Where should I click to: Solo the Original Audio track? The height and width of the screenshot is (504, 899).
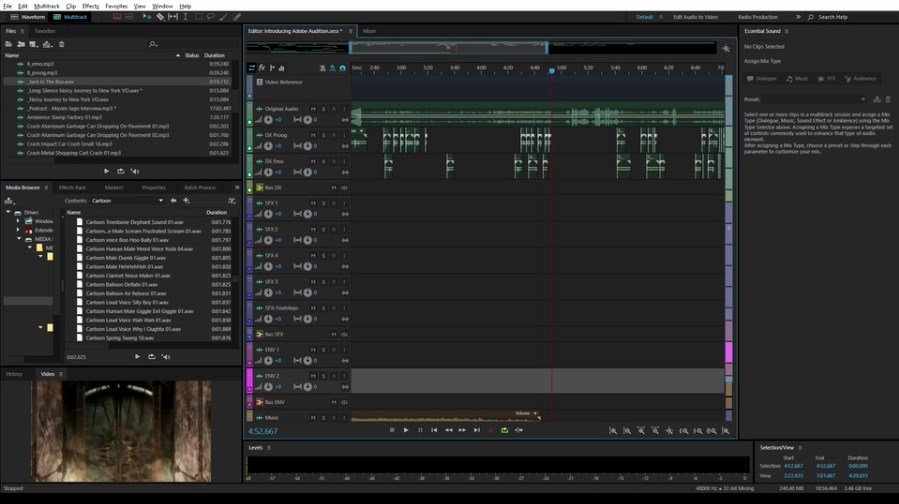(x=323, y=109)
